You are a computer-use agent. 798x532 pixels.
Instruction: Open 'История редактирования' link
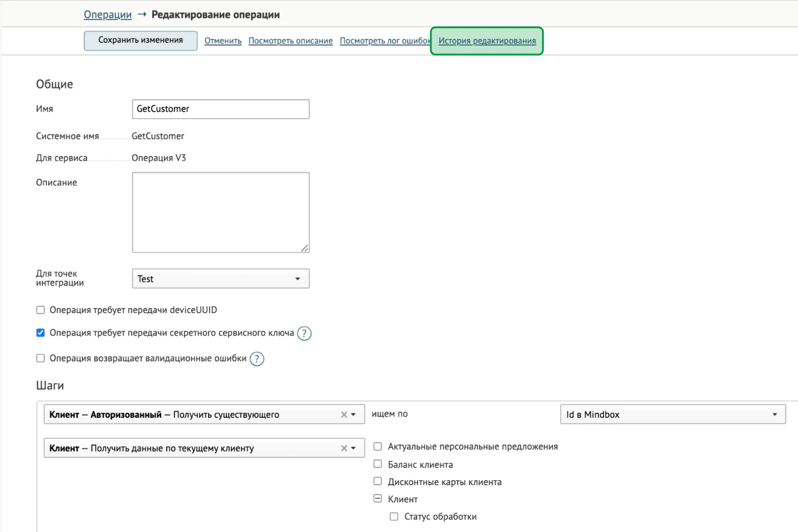[487, 41]
